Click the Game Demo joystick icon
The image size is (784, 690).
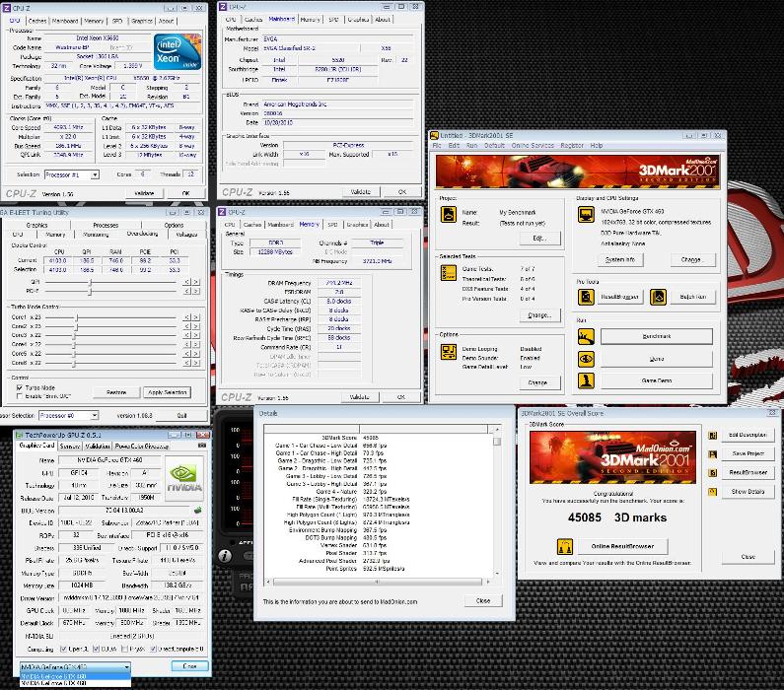pyautogui.click(x=586, y=380)
